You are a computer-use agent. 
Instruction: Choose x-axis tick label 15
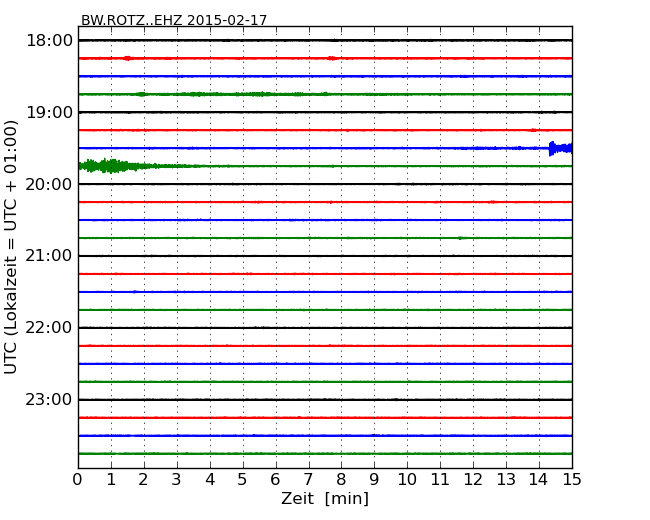(572, 480)
